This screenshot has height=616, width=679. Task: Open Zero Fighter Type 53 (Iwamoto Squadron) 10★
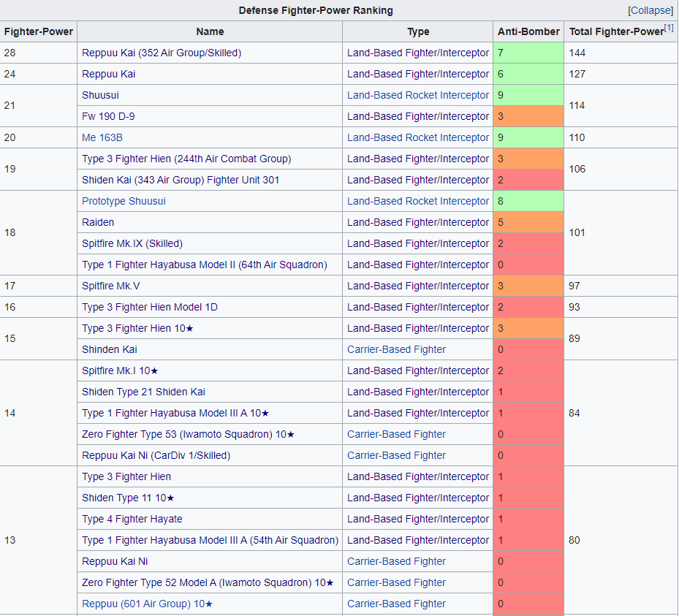(x=188, y=435)
